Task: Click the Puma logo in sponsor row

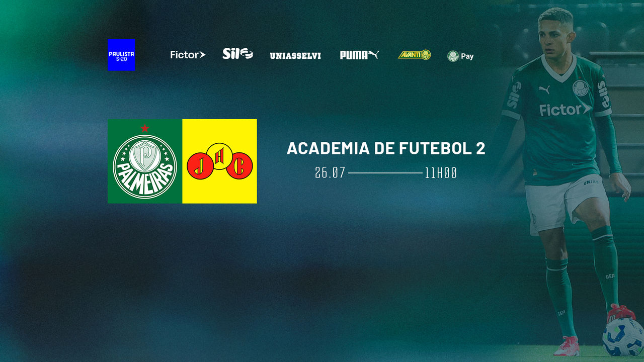Action: pyautogui.click(x=359, y=55)
